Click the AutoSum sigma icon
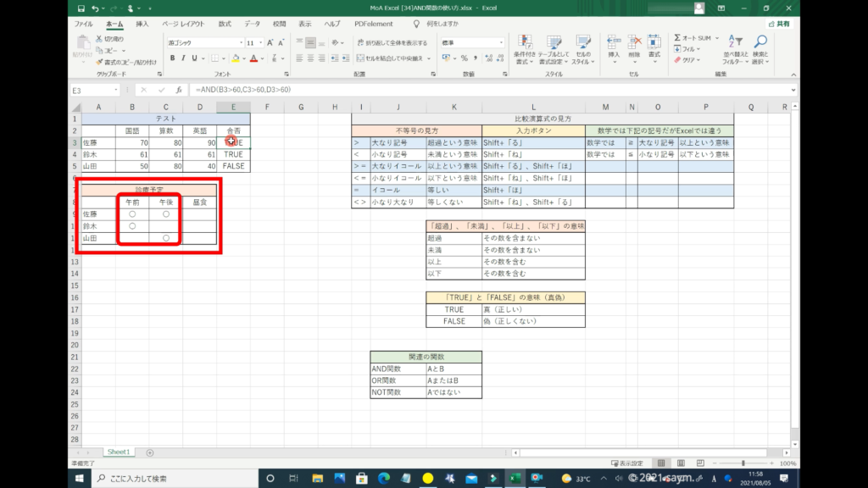The image size is (868, 488). coord(678,38)
